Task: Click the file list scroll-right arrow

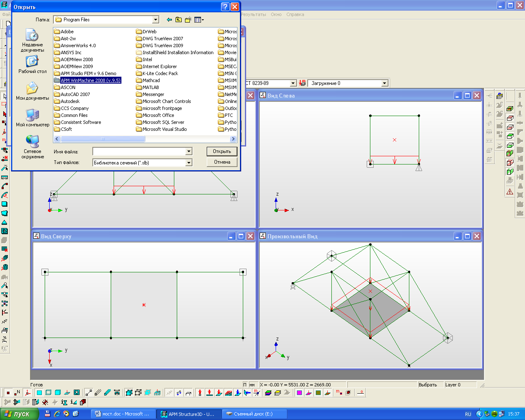Action: tap(233, 139)
